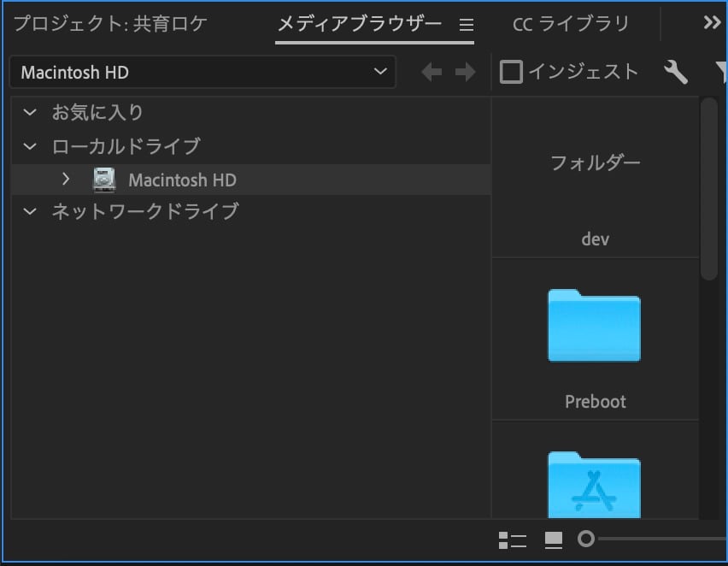Viewport: 728px width, 566px height.
Task: Click the Preboot folder name
Action: pos(596,402)
